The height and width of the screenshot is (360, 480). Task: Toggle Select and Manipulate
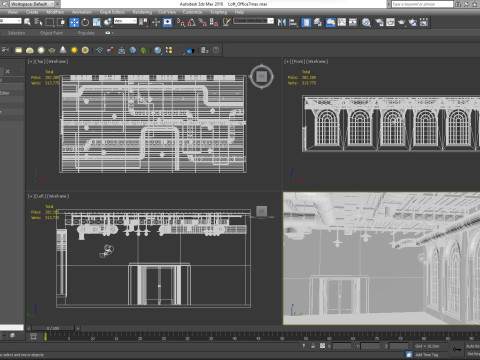point(156,22)
